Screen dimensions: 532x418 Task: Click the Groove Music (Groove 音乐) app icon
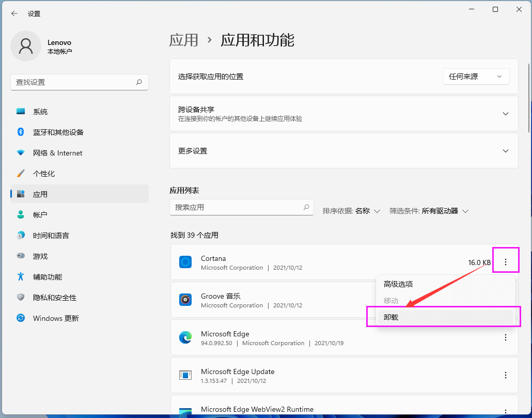pyautogui.click(x=185, y=300)
